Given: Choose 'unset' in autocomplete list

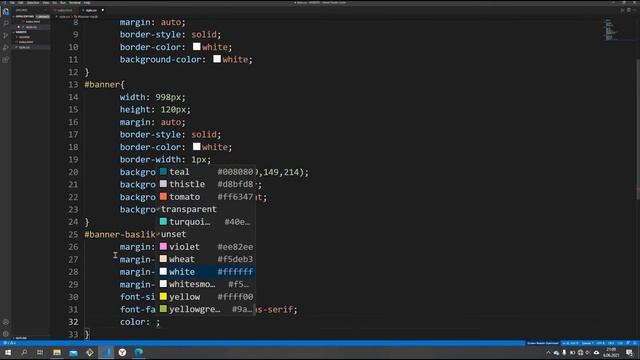Looking at the screenshot, I should click(207, 234).
